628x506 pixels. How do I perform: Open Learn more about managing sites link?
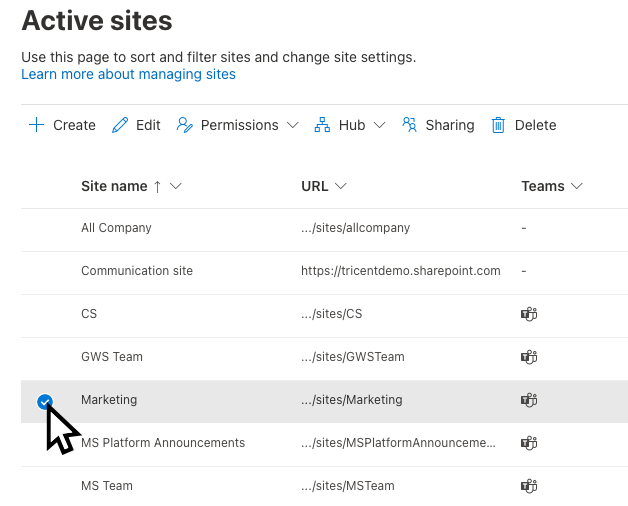click(128, 74)
